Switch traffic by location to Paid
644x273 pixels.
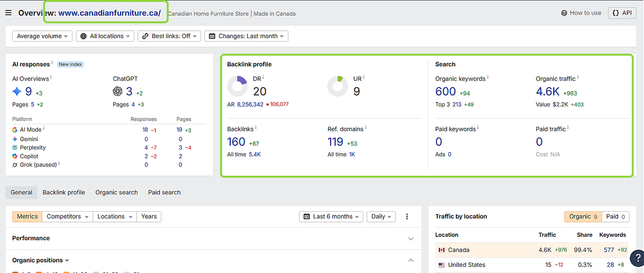coord(615,217)
